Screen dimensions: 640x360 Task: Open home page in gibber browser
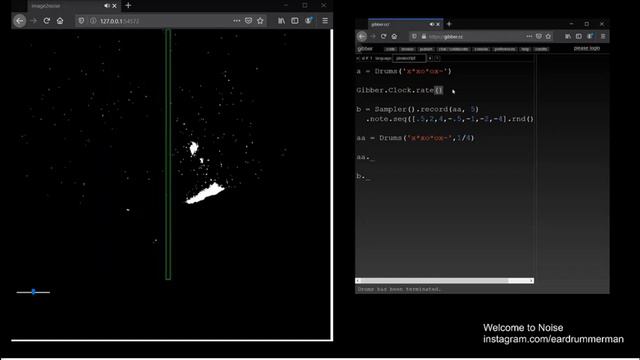[394, 36]
